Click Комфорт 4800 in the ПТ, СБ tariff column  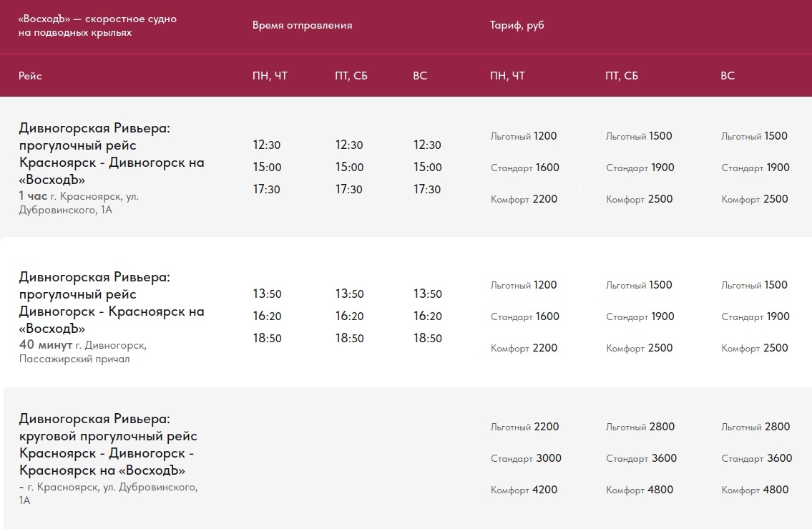[640, 490]
